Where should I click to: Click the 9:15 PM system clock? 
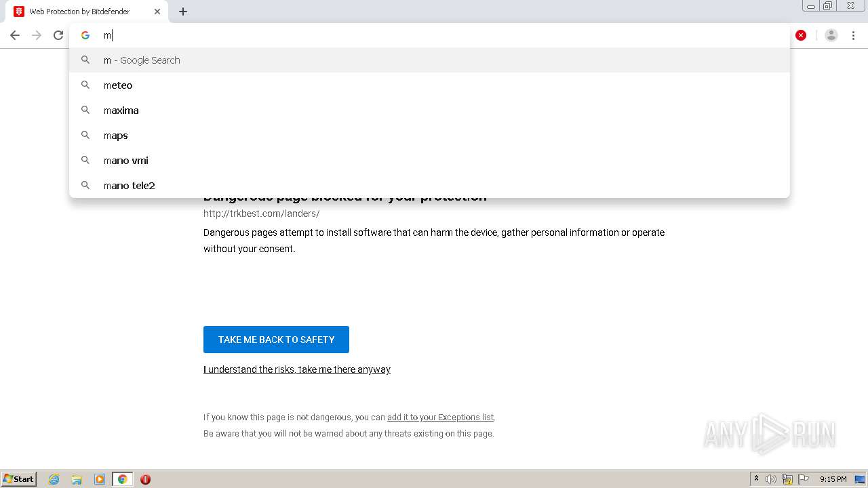[x=833, y=479]
